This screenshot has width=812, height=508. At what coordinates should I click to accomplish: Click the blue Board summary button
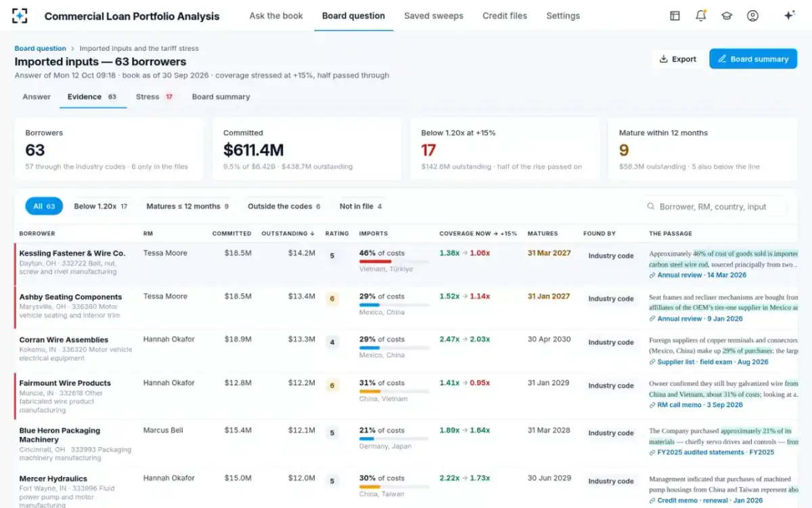click(x=753, y=59)
